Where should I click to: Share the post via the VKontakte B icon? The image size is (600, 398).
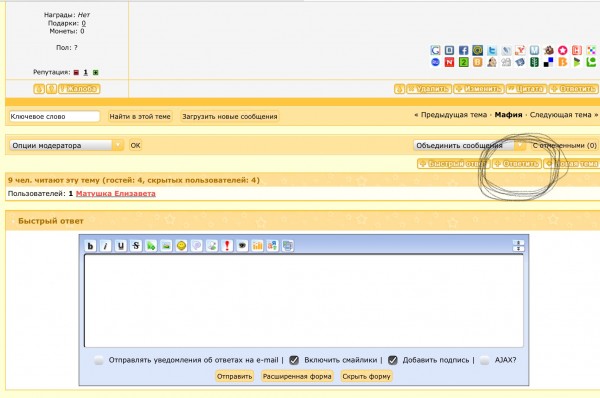(449, 50)
